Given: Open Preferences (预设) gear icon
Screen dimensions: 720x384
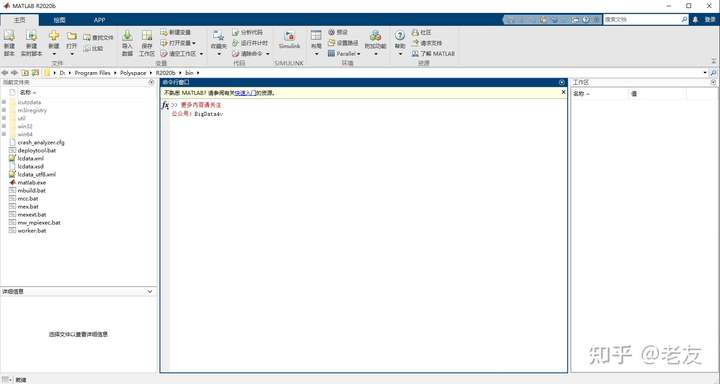Looking at the screenshot, I should tap(338, 32).
